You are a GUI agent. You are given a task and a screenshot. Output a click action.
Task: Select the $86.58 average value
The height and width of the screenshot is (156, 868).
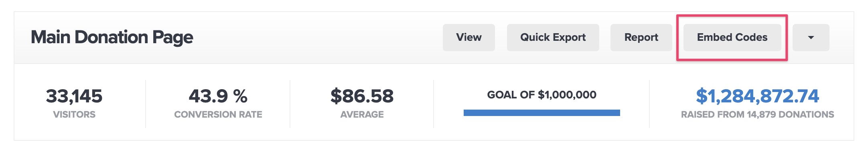362,96
